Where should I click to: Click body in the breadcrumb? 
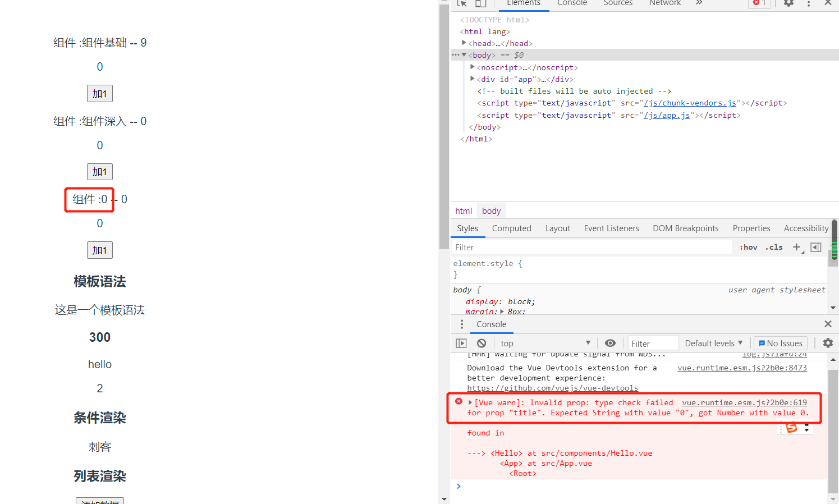(491, 211)
